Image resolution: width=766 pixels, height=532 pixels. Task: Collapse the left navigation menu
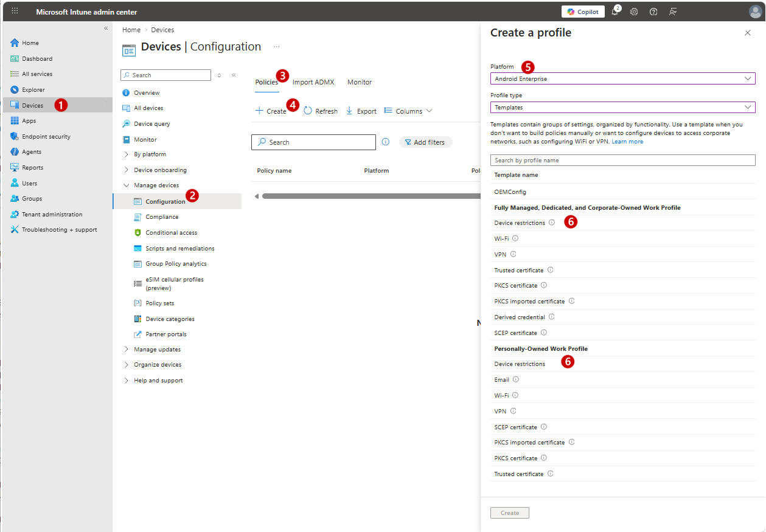[x=106, y=29]
